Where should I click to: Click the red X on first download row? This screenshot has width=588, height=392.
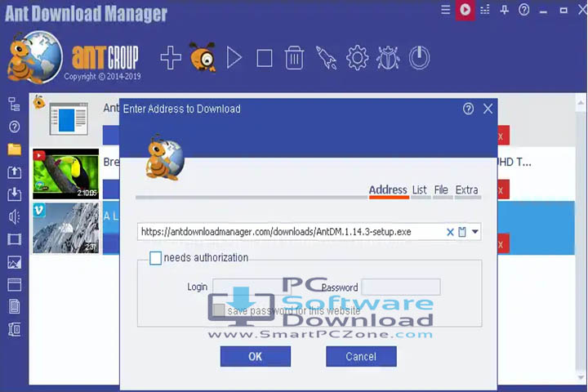click(x=503, y=136)
